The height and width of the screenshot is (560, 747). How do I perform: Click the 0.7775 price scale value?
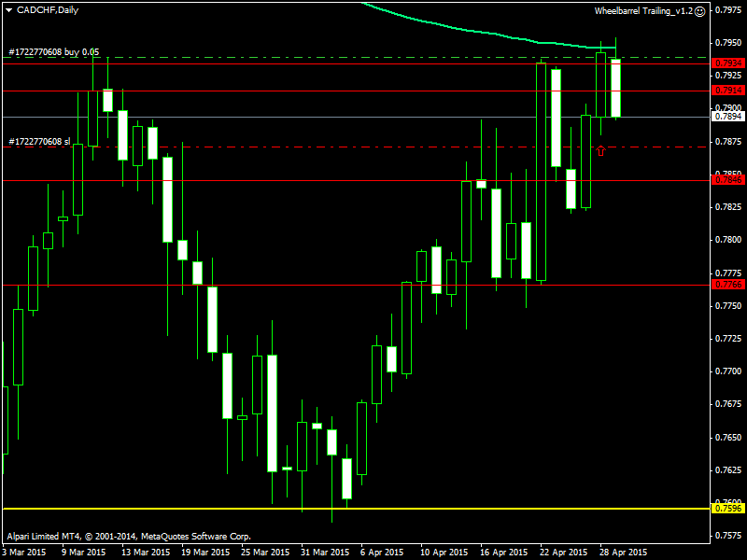(728, 273)
